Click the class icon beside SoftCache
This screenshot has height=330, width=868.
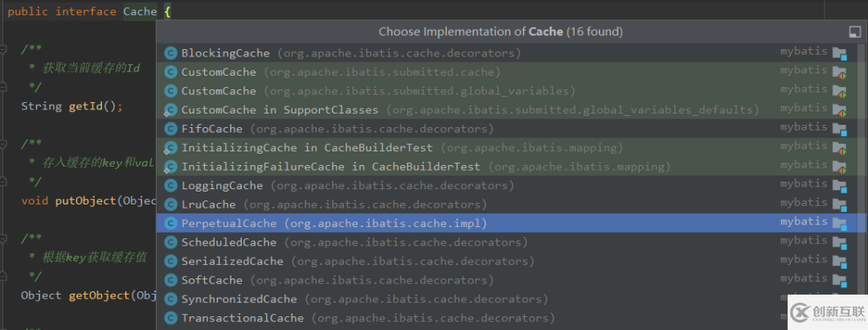170,280
